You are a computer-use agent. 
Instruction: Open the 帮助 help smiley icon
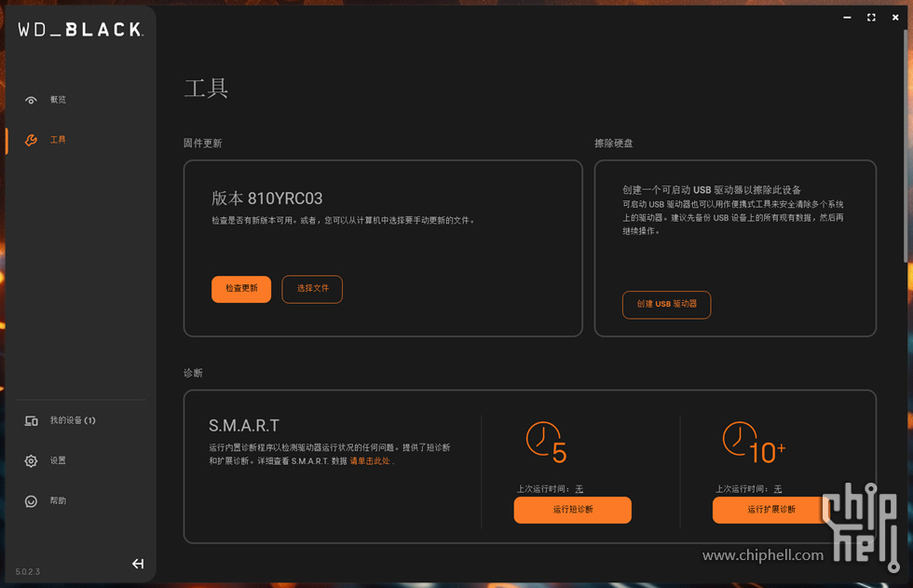31,501
